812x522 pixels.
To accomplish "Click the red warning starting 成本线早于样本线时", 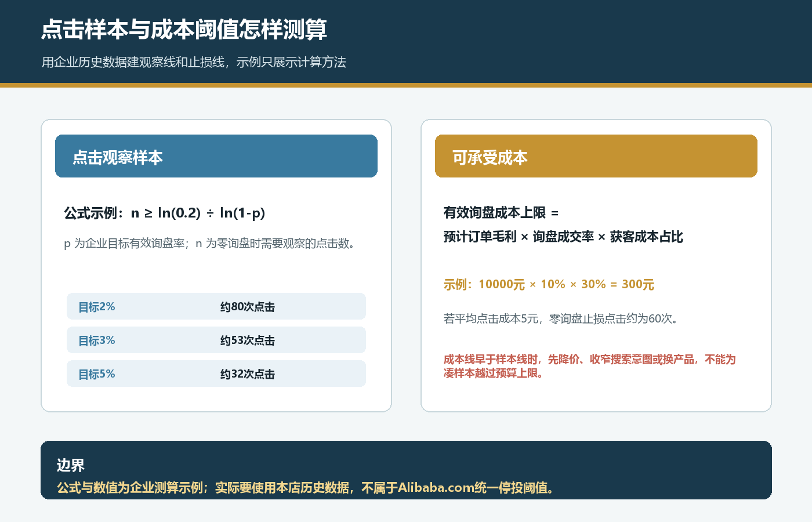I will [589, 366].
